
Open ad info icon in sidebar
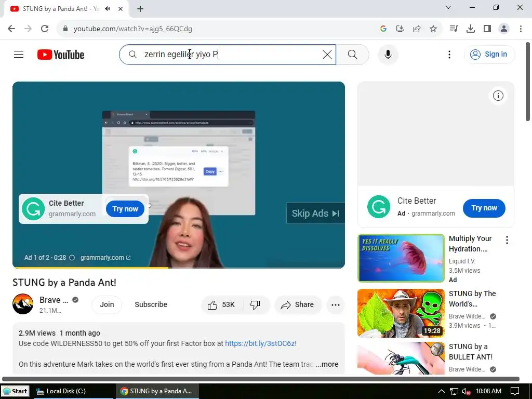[498, 96]
